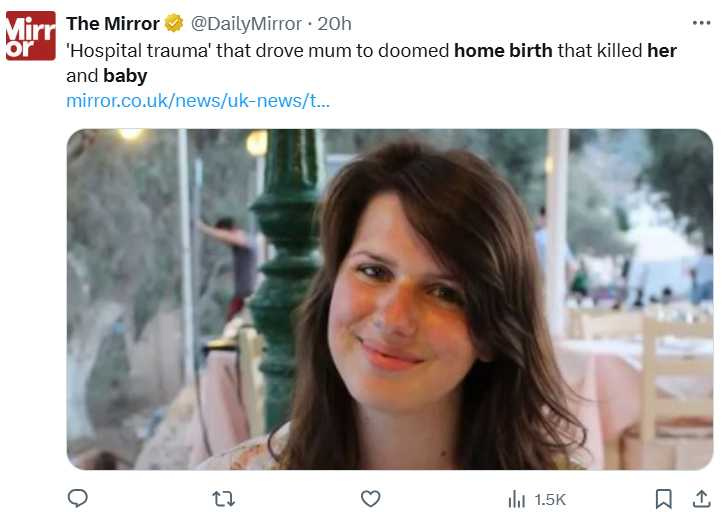Reply to the tweet via the speech bubble icon

pos(78,498)
